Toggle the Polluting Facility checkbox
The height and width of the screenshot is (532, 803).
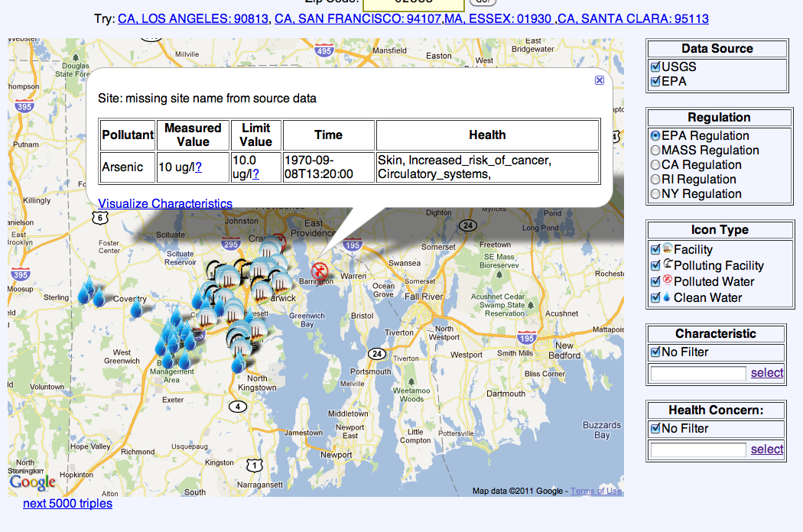pyautogui.click(x=655, y=265)
